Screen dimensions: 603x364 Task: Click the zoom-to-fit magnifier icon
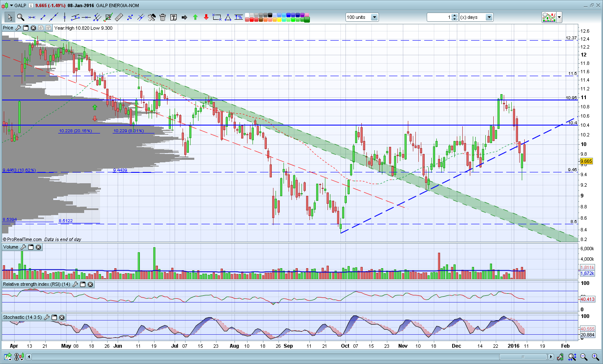[572, 357]
